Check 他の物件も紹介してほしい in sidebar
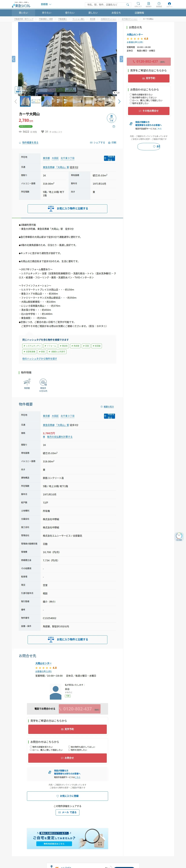The height and width of the screenshot is (868, 186). 131,97
